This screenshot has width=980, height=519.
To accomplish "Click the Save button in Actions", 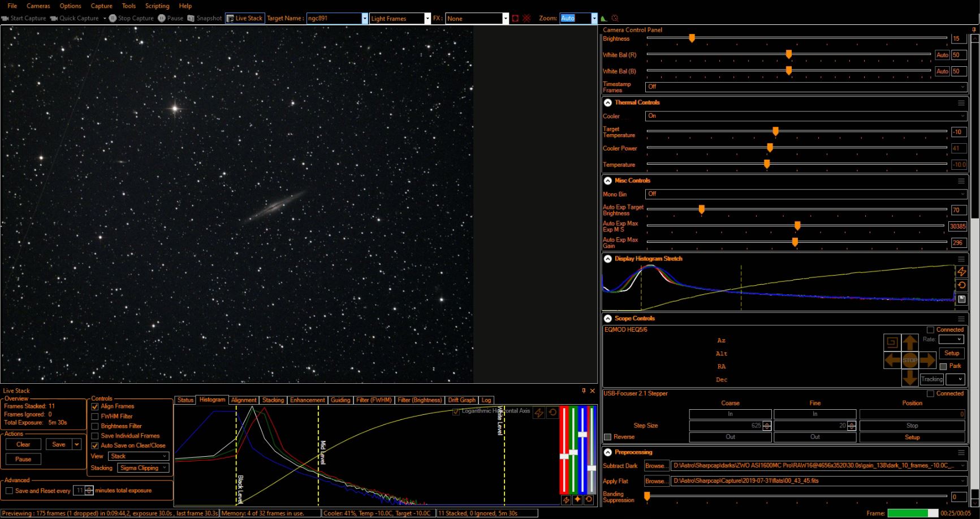I will tap(59, 444).
